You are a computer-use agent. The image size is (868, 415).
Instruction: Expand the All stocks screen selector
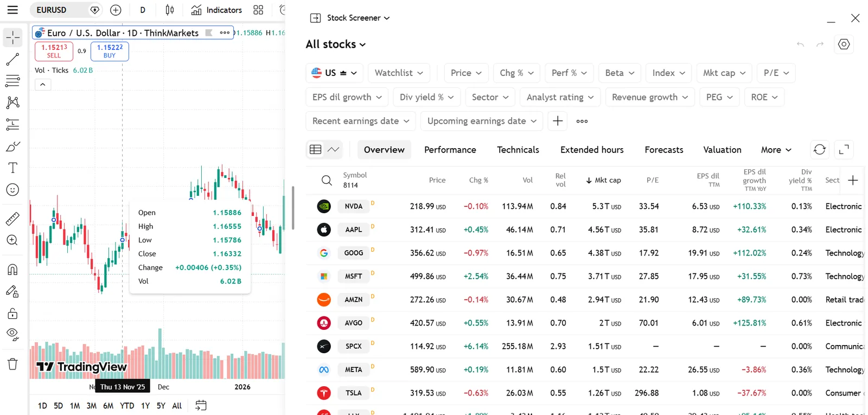tap(336, 44)
